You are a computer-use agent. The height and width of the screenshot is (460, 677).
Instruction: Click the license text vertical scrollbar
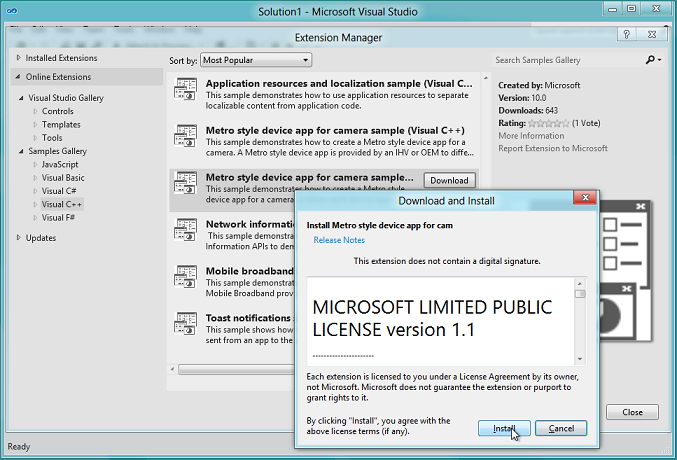(x=580, y=320)
